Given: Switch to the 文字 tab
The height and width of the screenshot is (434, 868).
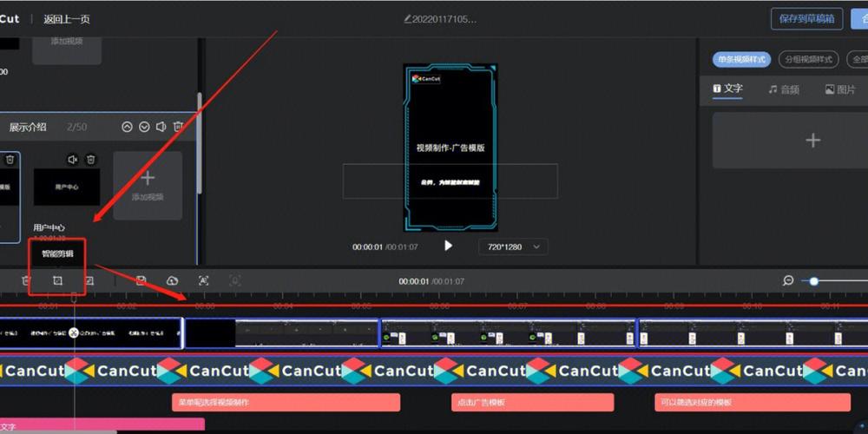Looking at the screenshot, I should tap(728, 89).
